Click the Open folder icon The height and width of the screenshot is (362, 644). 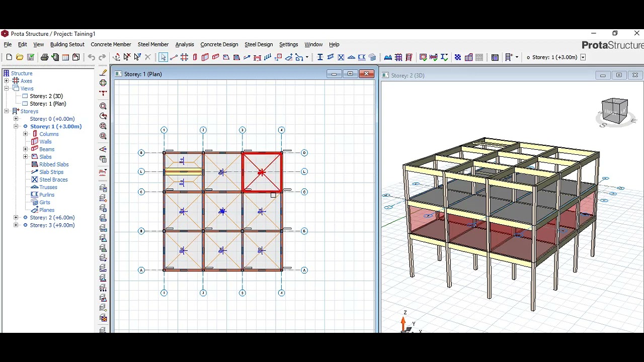pyautogui.click(x=20, y=57)
